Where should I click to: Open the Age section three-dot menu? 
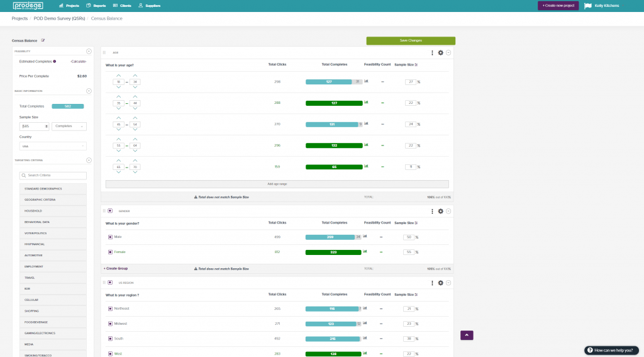pos(432,53)
